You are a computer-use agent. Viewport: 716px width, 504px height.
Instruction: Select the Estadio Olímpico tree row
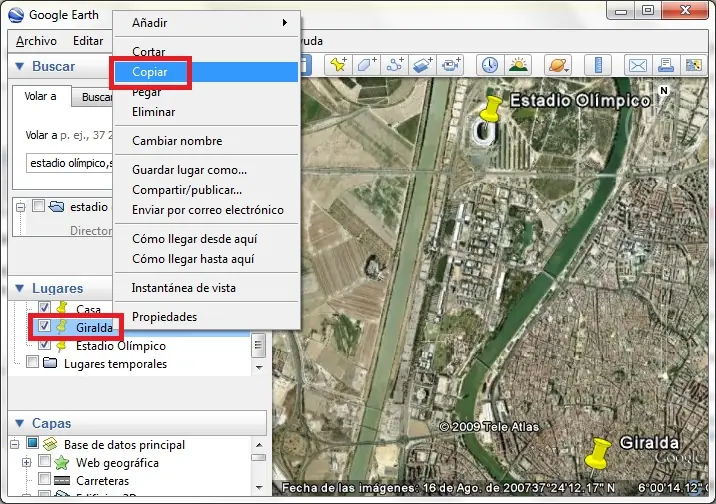click(x=121, y=346)
